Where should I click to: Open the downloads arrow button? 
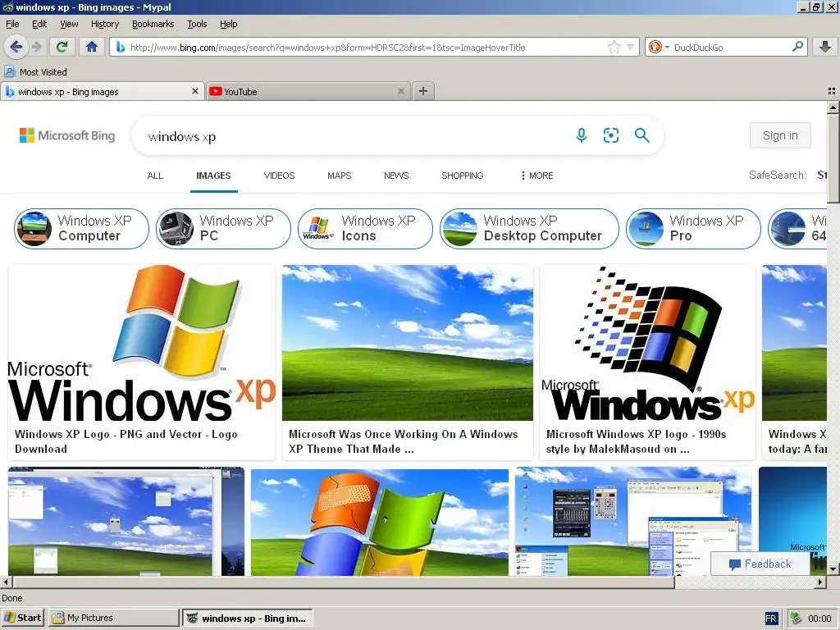[x=825, y=47]
